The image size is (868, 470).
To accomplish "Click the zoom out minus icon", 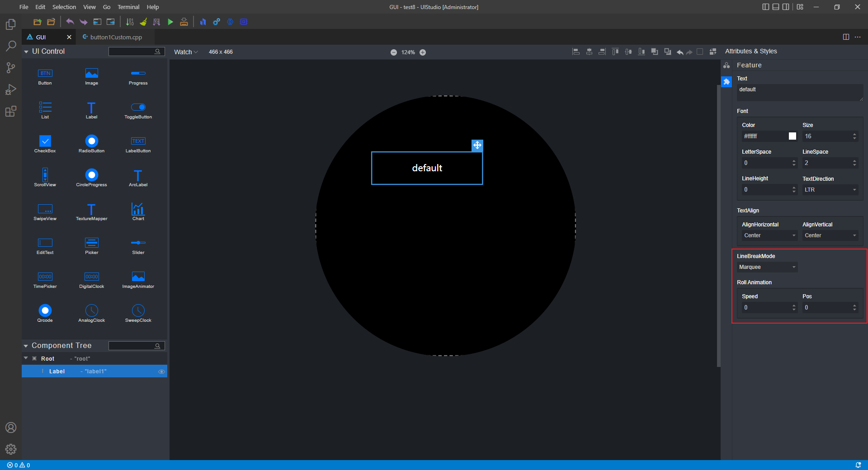I will point(394,52).
